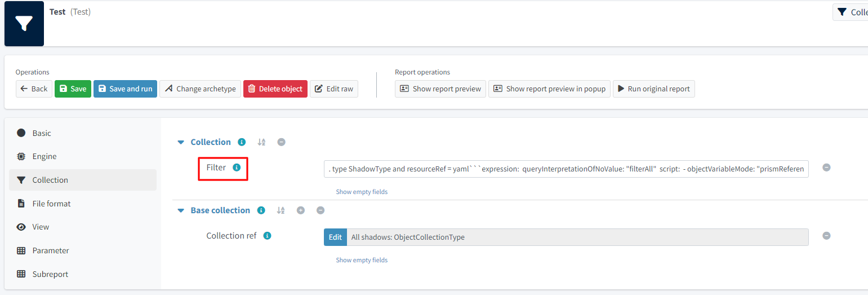
Task: Collapse the Collection section
Action: 181,142
